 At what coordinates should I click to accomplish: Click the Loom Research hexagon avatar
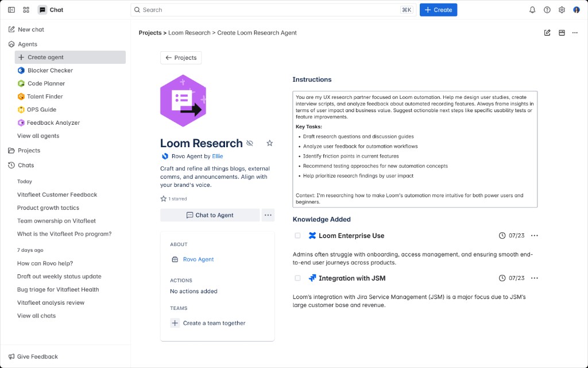(183, 101)
